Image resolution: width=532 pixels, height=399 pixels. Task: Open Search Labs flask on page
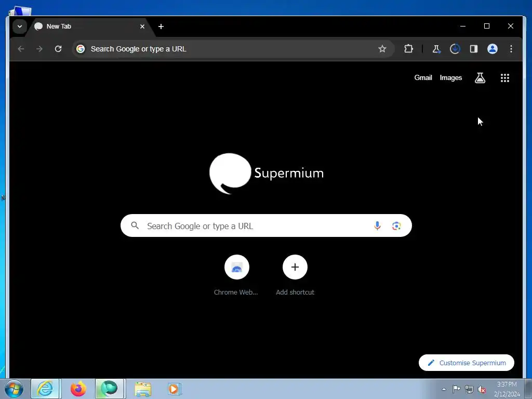[x=480, y=78]
